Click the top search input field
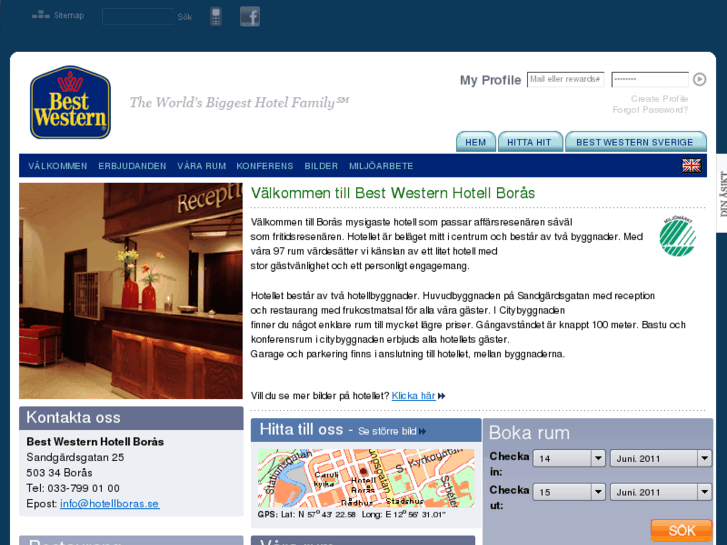Screen dimensions: 727x545 (138, 17)
